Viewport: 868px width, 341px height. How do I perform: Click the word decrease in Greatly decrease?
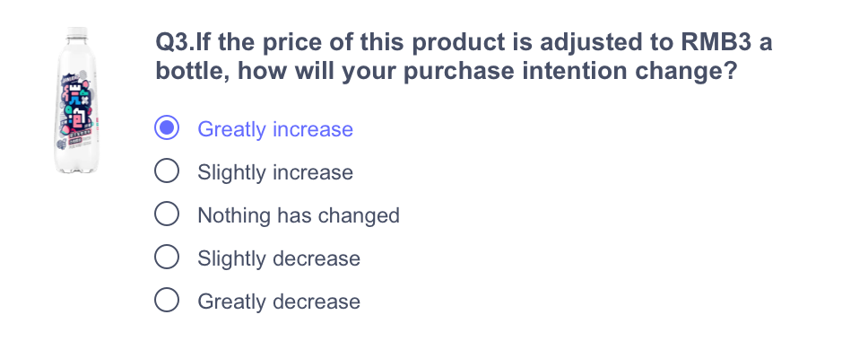317,302
